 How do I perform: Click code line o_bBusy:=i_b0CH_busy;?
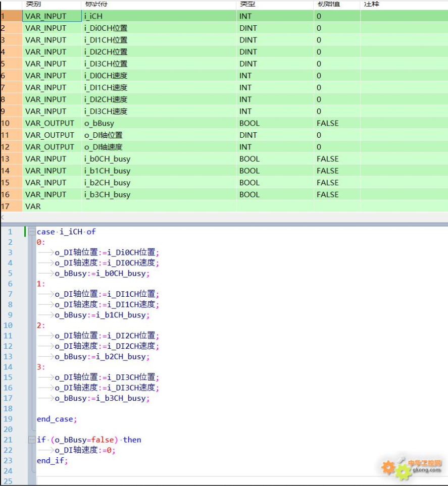[x=103, y=274]
